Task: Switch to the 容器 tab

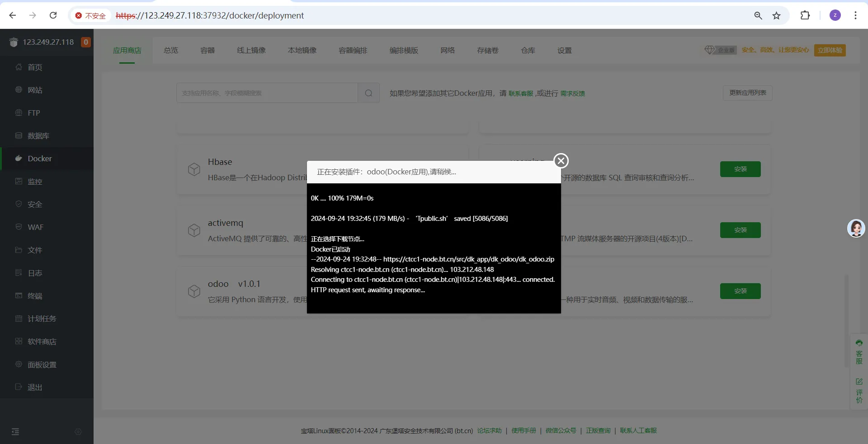Action: (208, 50)
